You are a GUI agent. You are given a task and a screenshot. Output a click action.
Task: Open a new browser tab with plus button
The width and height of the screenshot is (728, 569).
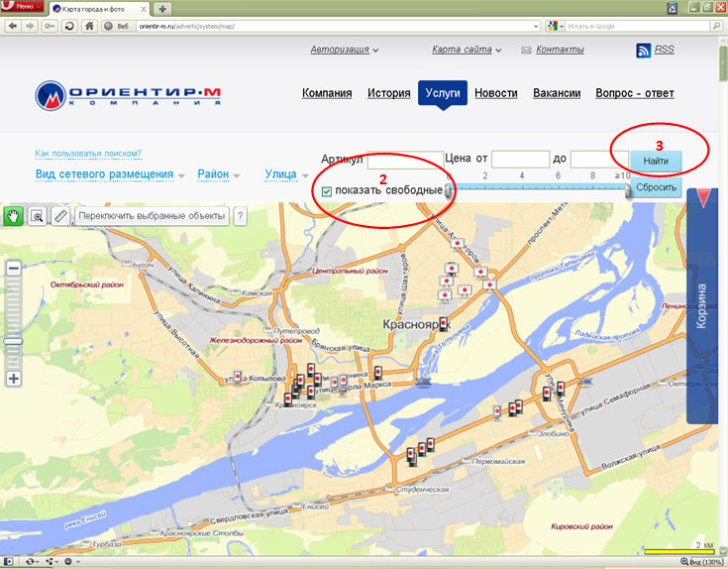(x=163, y=8)
